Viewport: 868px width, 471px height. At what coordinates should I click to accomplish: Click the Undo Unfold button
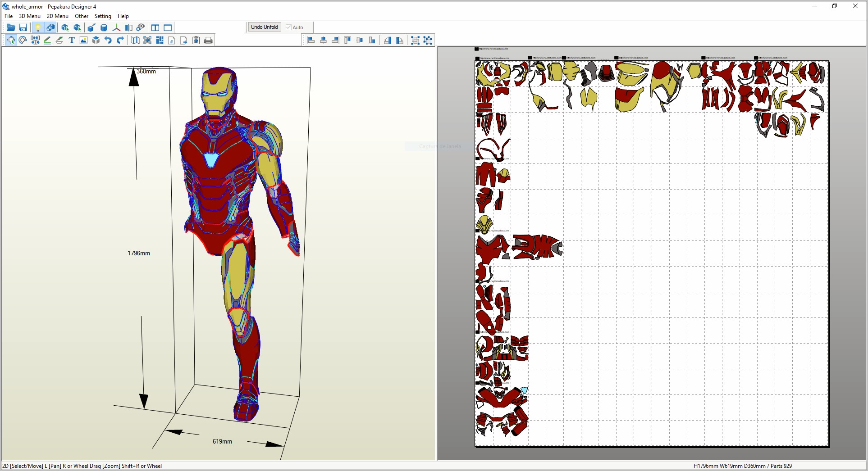[x=265, y=27]
